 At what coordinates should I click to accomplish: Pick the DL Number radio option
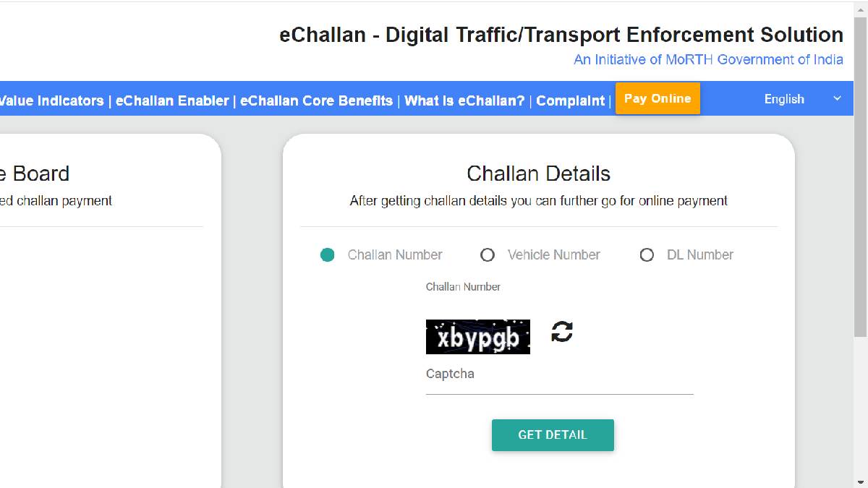tap(647, 254)
